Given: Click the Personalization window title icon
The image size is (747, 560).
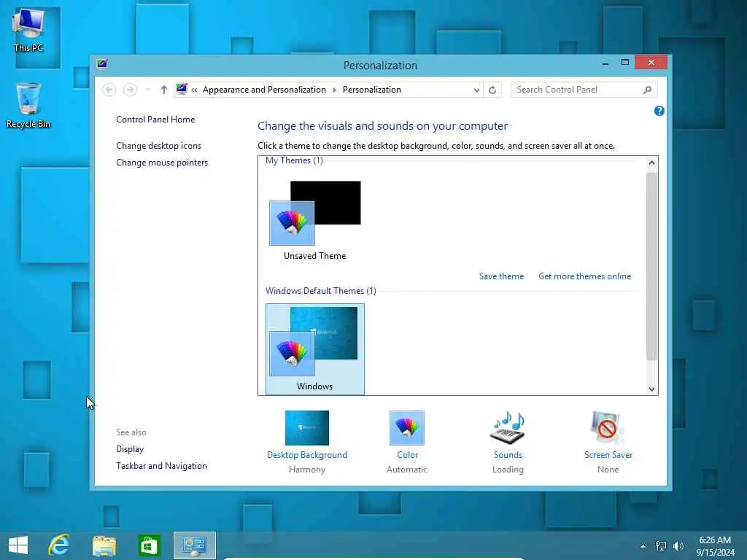Looking at the screenshot, I should [102, 64].
